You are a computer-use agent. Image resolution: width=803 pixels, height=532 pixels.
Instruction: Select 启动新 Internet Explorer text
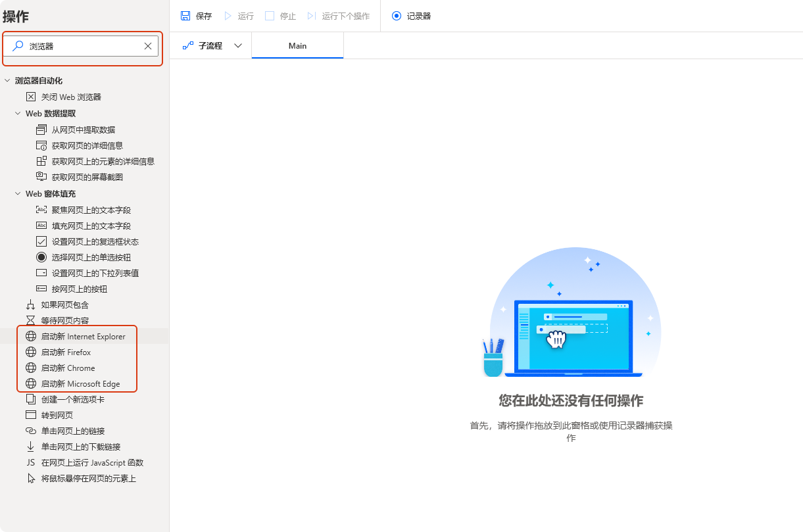pos(83,337)
